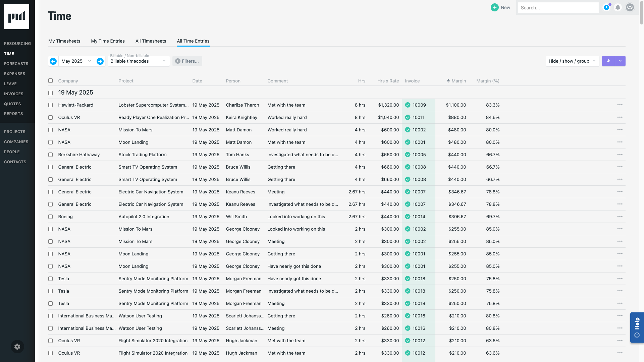Select the Hewlett-Packard row checkbox
This screenshot has height=362, width=644.
(x=50, y=105)
